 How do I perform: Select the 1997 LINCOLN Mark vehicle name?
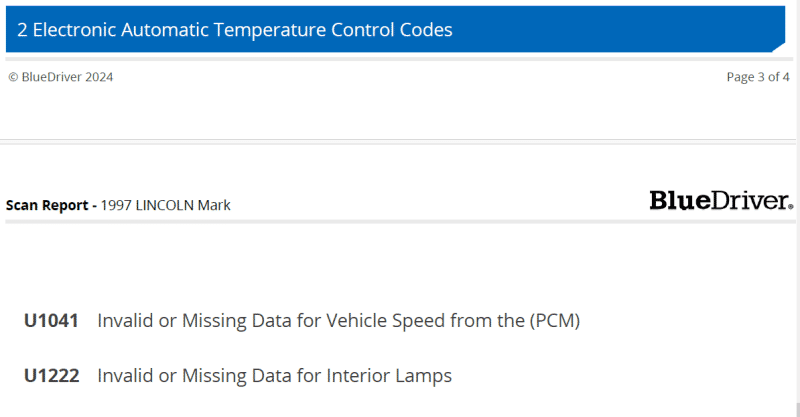pyautogui.click(x=165, y=205)
